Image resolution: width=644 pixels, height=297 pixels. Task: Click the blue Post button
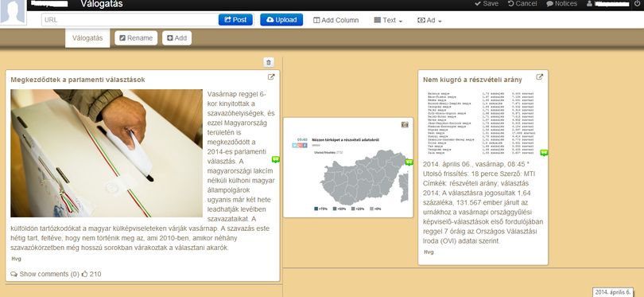(235, 20)
